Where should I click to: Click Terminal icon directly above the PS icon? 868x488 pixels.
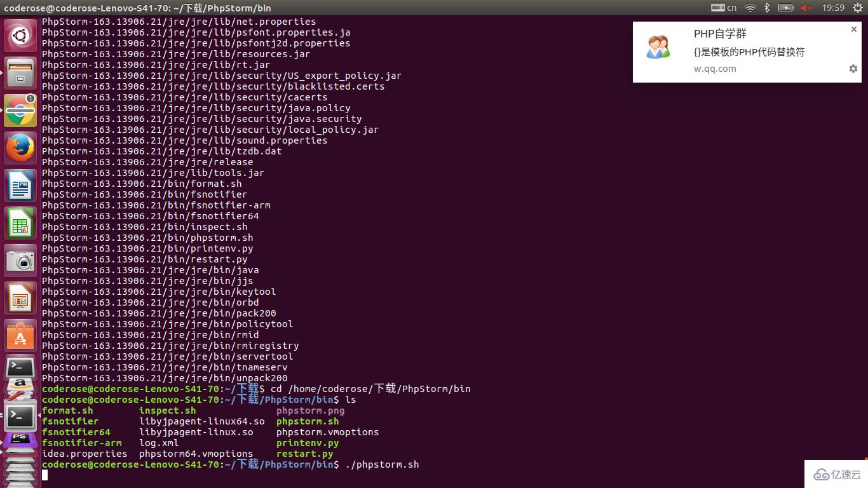pyautogui.click(x=20, y=417)
